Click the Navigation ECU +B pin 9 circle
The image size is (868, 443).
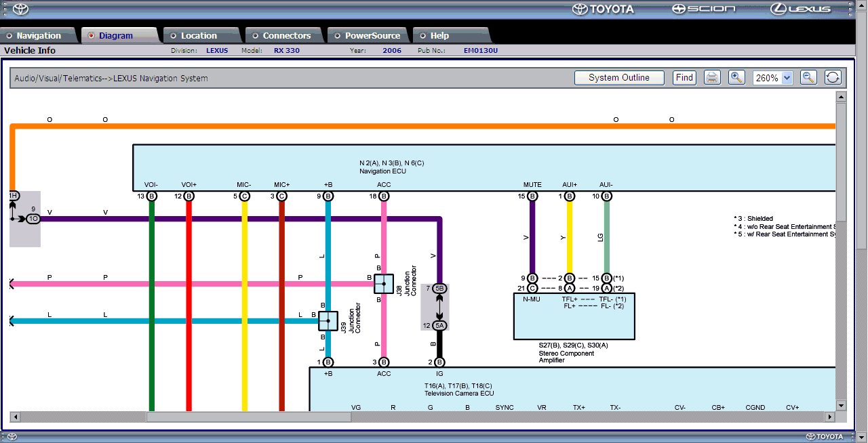pyautogui.click(x=328, y=196)
